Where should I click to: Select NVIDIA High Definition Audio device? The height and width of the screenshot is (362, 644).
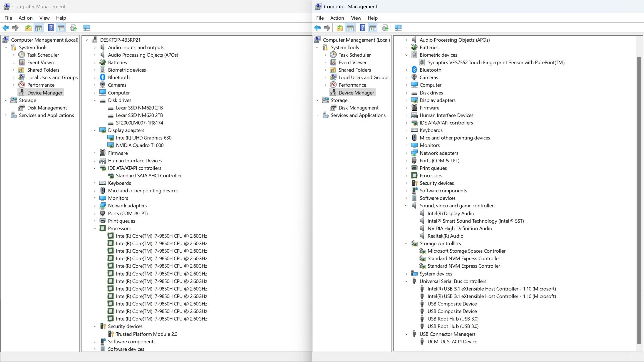point(460,229)
